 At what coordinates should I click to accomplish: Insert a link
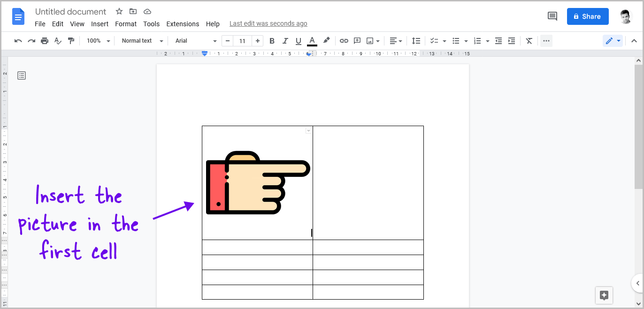344,41
